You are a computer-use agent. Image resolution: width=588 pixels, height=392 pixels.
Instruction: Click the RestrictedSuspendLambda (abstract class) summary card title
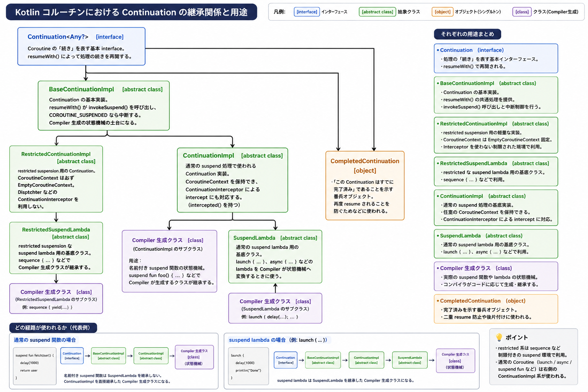pos(494,163)
